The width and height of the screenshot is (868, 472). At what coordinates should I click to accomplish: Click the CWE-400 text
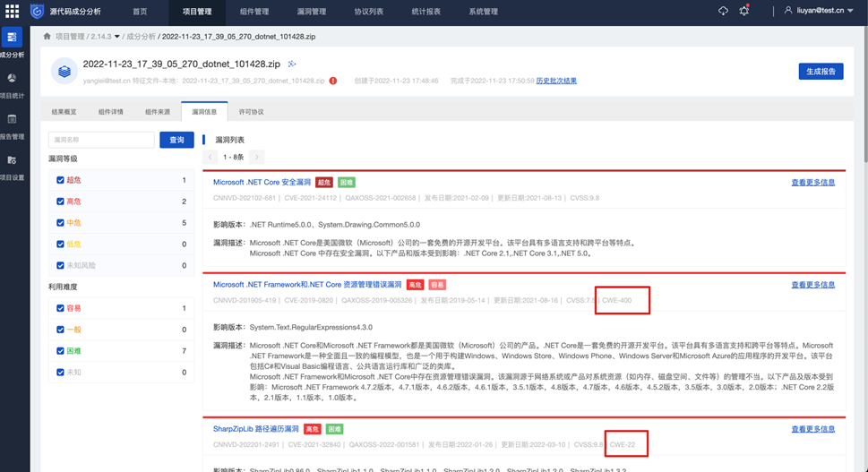pyautogui.click(x=616, y=300)
